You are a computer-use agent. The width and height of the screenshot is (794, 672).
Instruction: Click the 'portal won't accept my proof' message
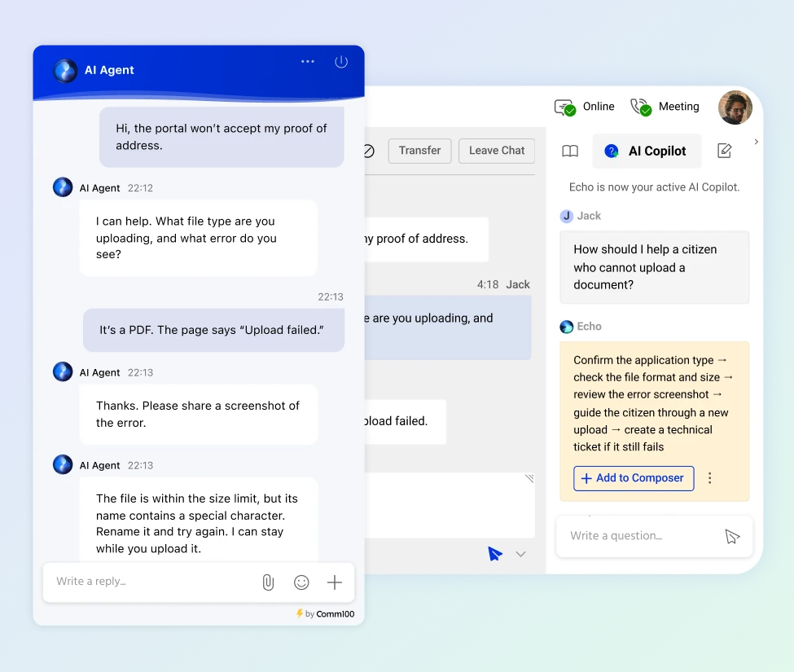pyautogui.click(x=222, y=137)
